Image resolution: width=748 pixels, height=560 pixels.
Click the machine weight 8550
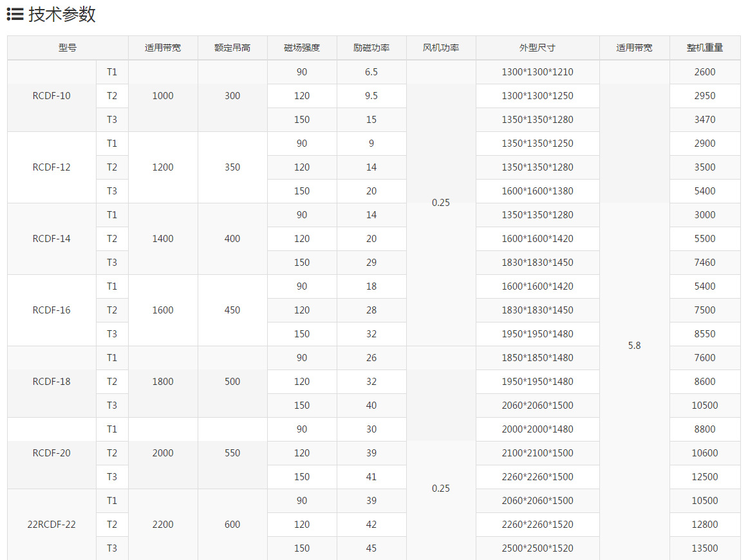pos(705,334)
